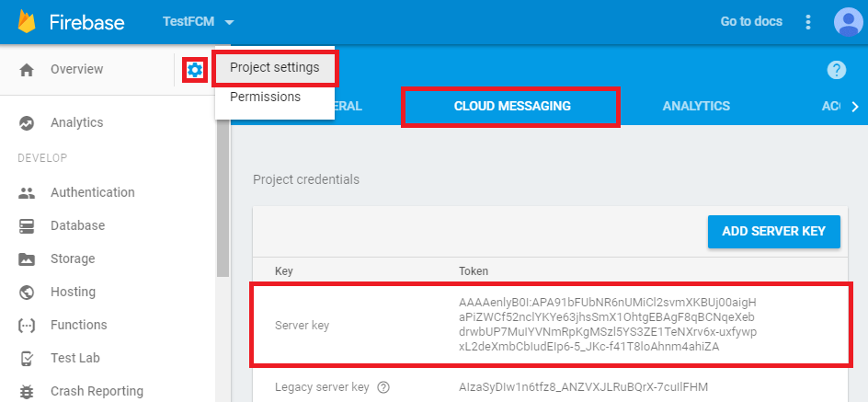Screen dimensions: 868x402
Task: Click the Firebase flame logo
Action: coord(26,22)
